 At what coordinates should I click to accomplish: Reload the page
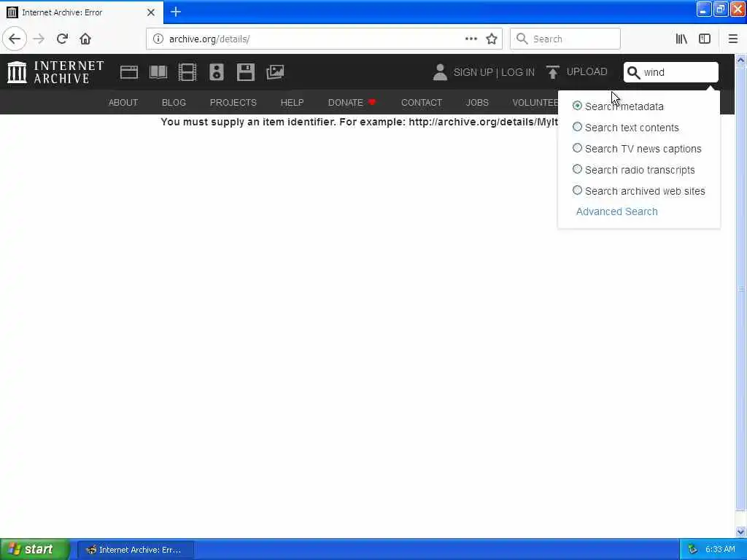(x=63, y=39)
